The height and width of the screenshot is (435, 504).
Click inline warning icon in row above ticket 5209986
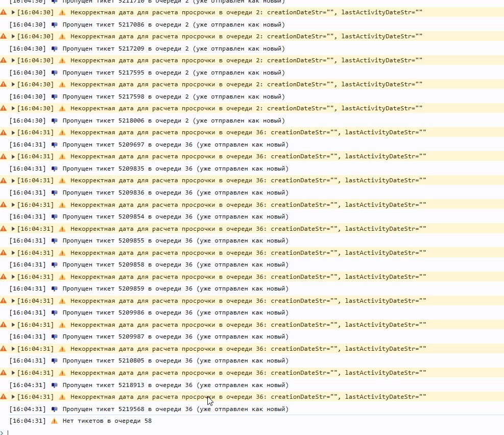pos(62,301)
